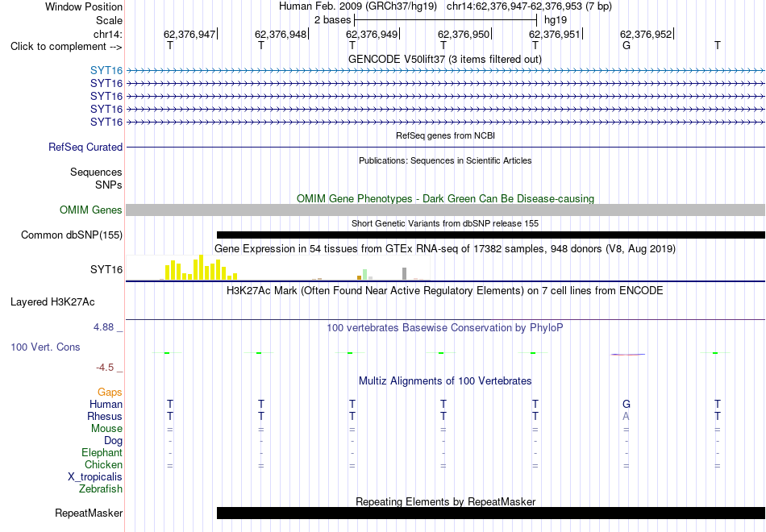766x532 pixels.
Task: Click the Common dbSNP(155) label
Action: tap(71, 235)
